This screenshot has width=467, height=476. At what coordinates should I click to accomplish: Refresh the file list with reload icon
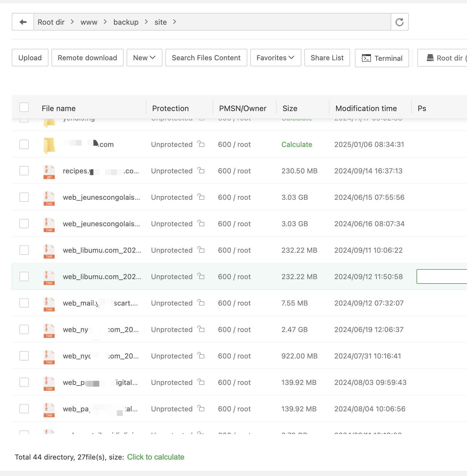[399, 22]
